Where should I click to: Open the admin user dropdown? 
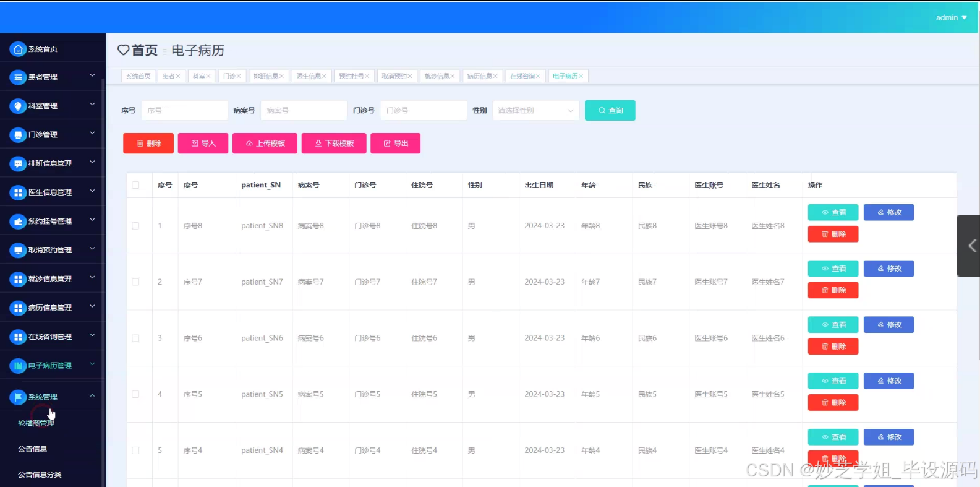coord(951,17)
